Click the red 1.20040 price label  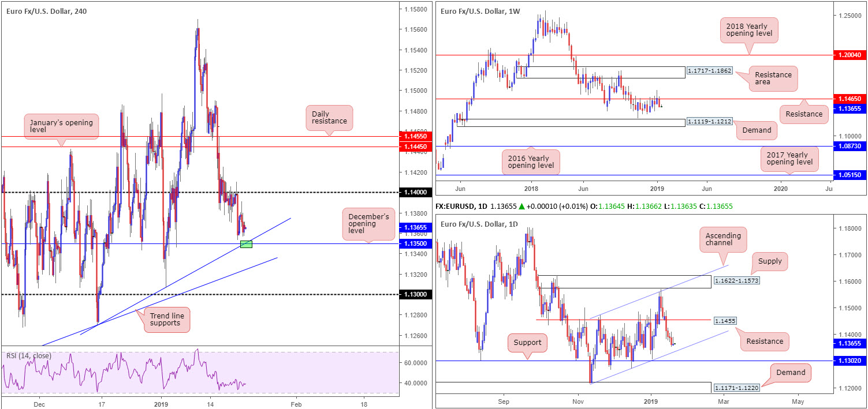tap(850, 55)
